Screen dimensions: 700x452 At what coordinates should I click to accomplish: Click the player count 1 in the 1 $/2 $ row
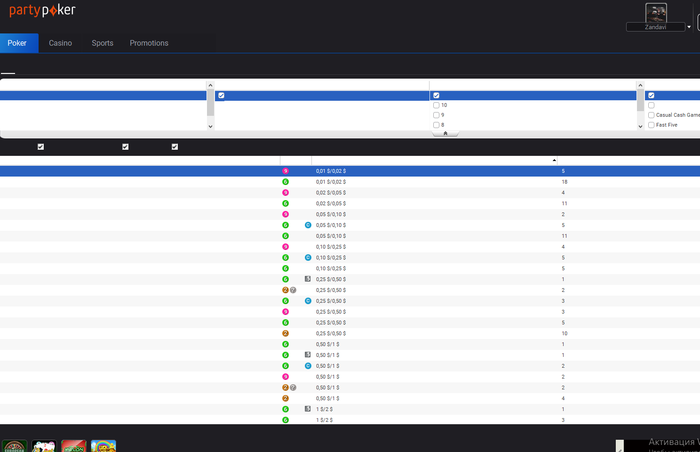563,409
